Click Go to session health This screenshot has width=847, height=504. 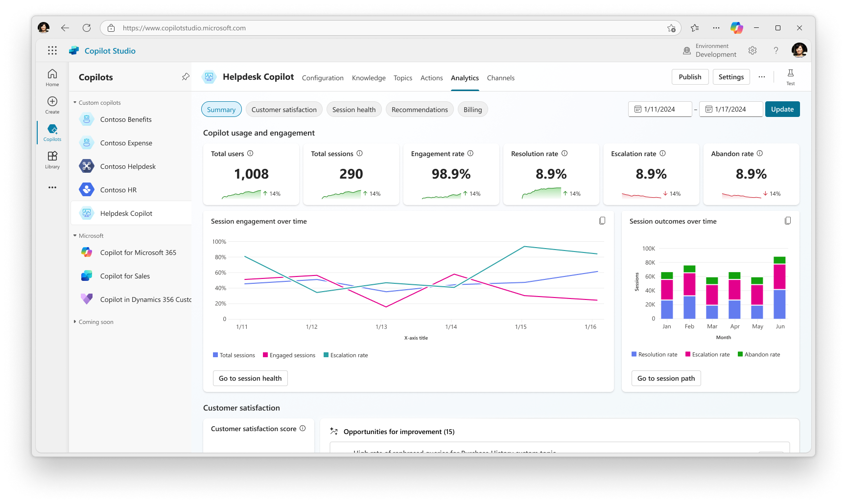pyautogui.click(x=250, y=378)
